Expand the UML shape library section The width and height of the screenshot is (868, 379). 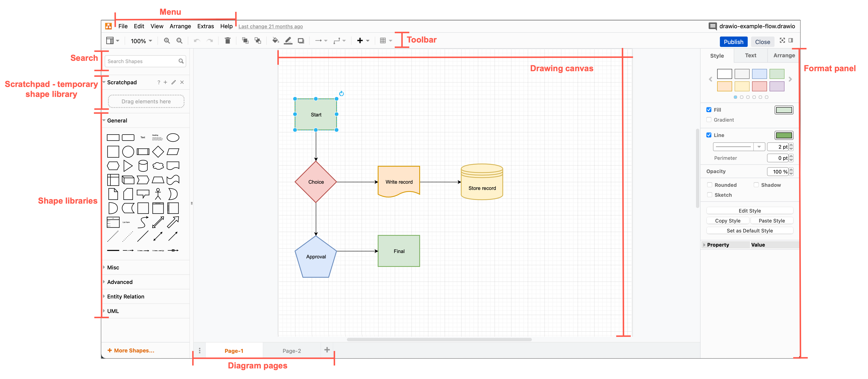[x=113, y=311]
